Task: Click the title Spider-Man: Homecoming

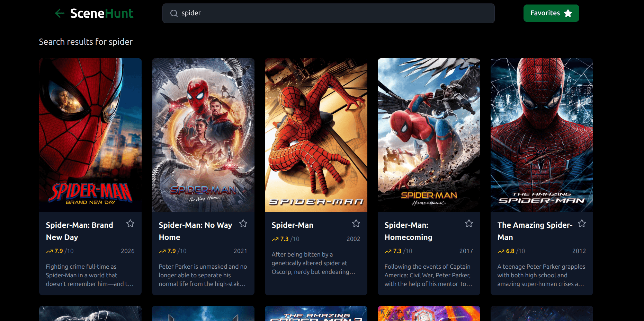Action: pyautogui.click(x=409, y=231)
